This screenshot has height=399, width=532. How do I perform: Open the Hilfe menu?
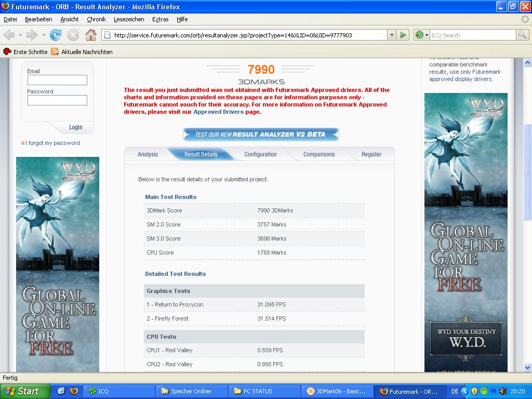(x=182, y=19)
